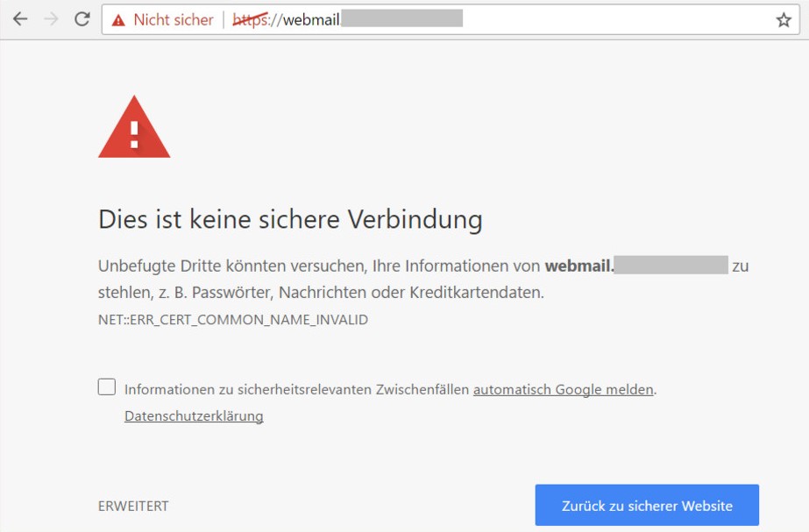Click the heading "Dies ist keine sichere Verbindung"

click(x=290, y=219)
